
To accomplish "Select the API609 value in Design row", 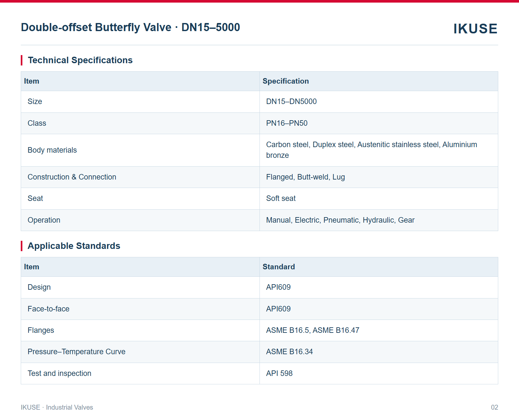I will 278,287.
